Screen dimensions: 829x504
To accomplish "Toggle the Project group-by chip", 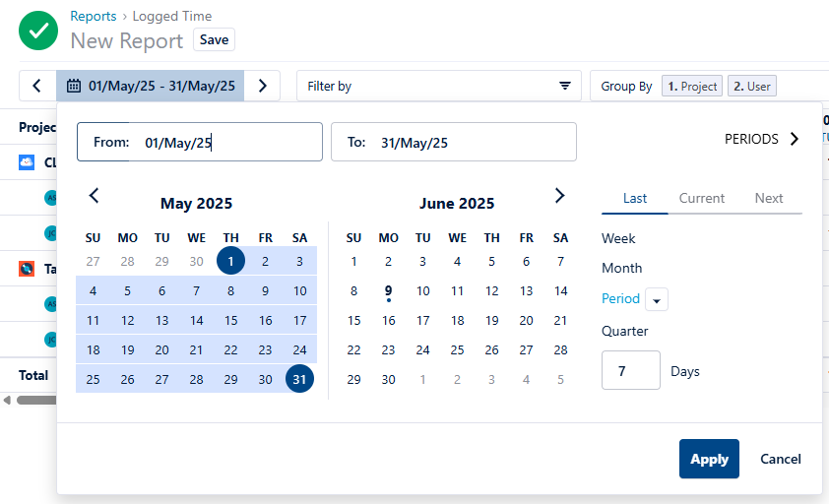I will 692,86.
